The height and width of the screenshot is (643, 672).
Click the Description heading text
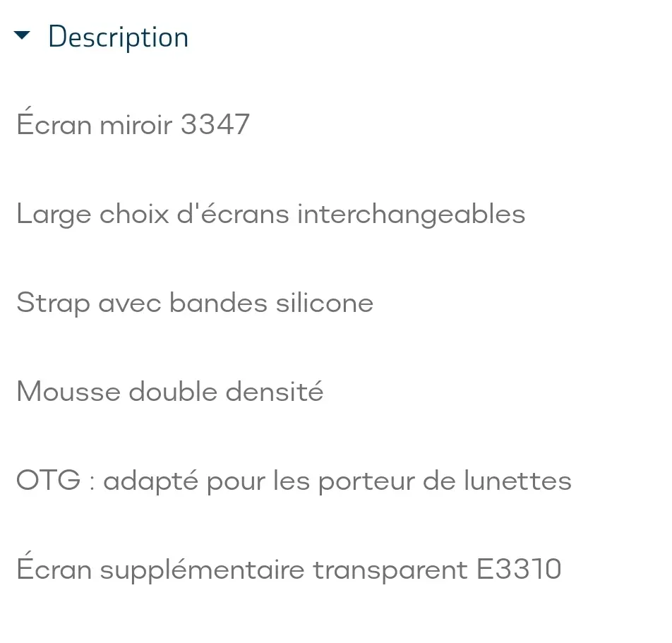click(x=119, y=37)
